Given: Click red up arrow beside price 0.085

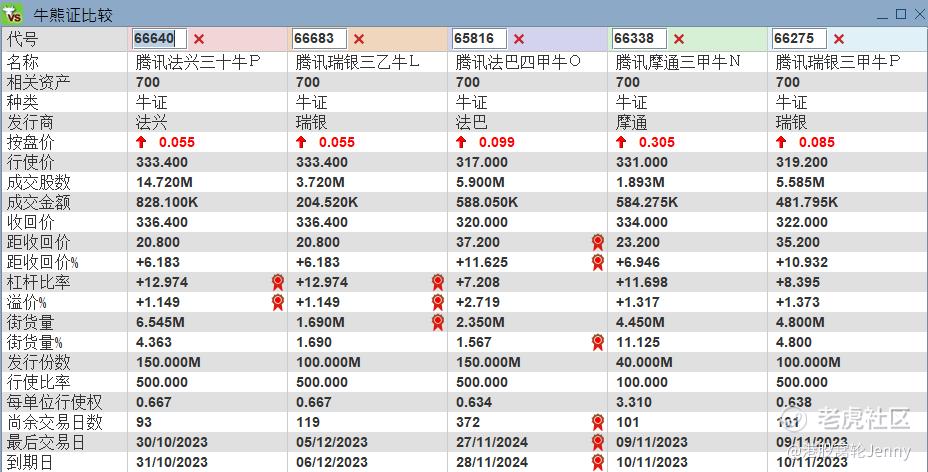Looking at the screenshot, I should tap(781, 142).
